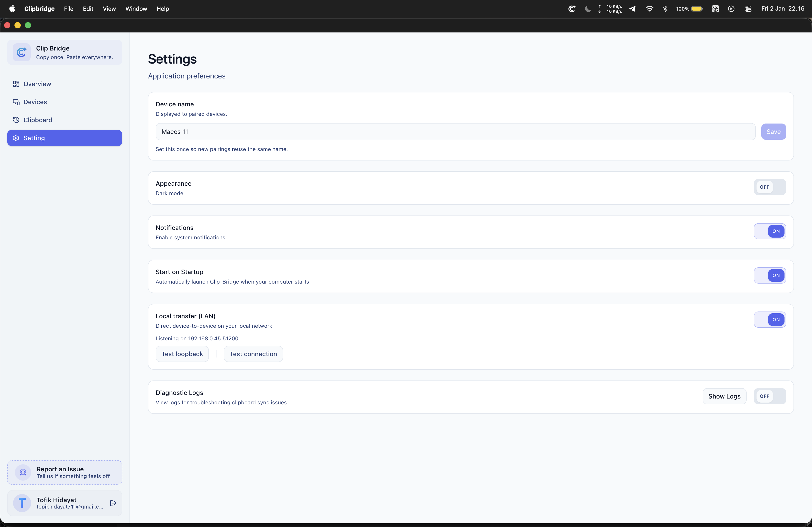Image resolution: width=812 pixels, height=527 pixels.
Task: Click the Clip Bridge app logo
Action: (x=21, y=52)
